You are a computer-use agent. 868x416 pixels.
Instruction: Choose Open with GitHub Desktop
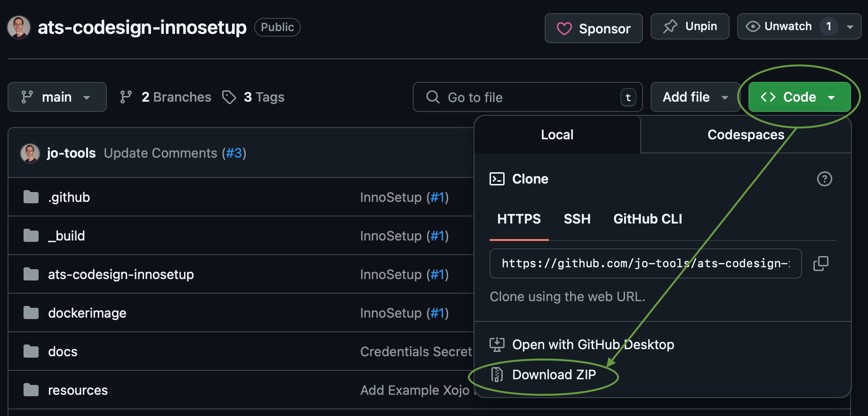point(582,344)
